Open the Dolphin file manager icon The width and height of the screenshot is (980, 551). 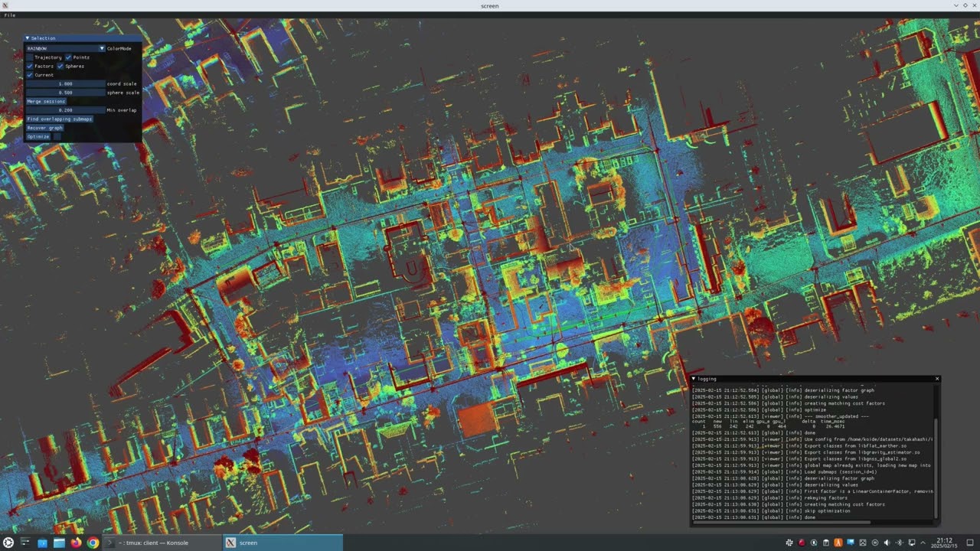point(59,543)
